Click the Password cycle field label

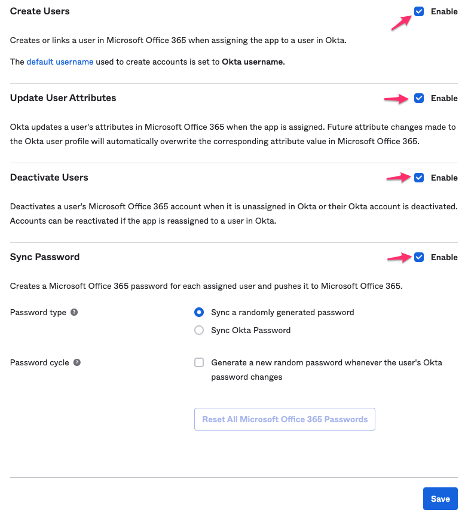pos(40,363)
